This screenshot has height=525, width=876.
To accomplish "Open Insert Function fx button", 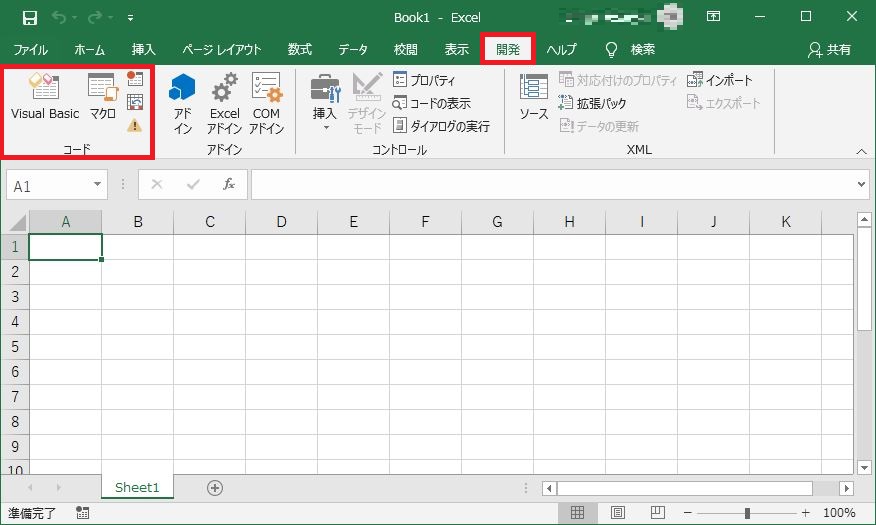I will [228, 184].
